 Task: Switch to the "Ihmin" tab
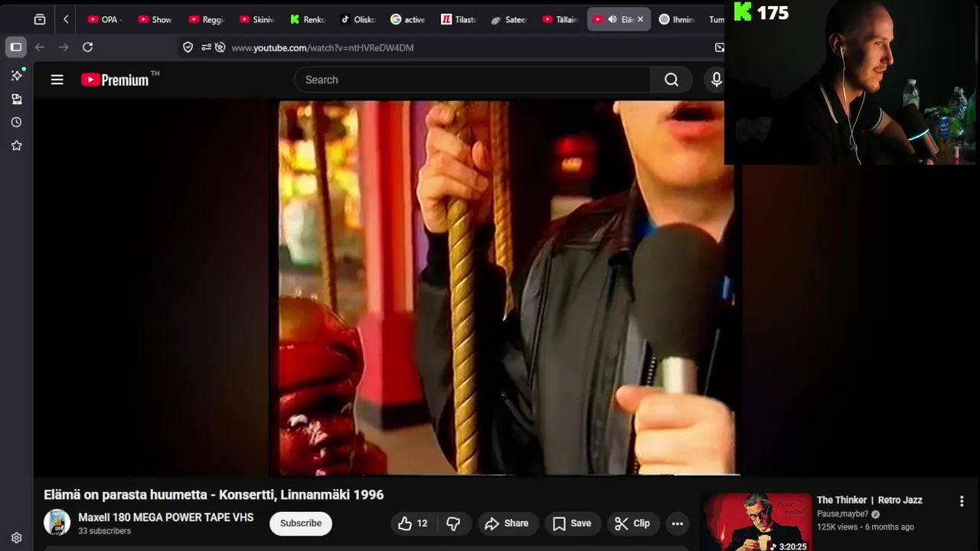[x=676, y=19]
